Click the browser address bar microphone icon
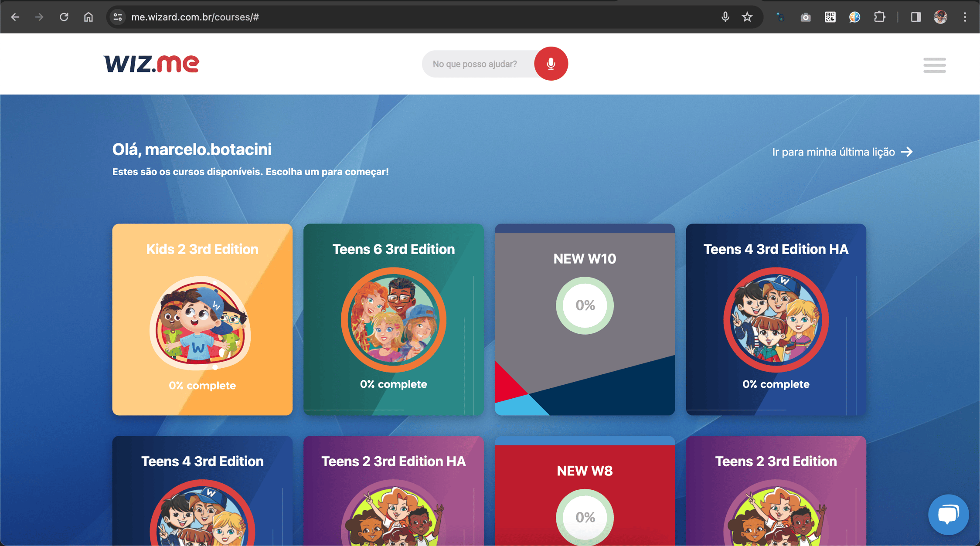This screenshot has width=980, height=546. pyautogui.click(x=725, y=17)
